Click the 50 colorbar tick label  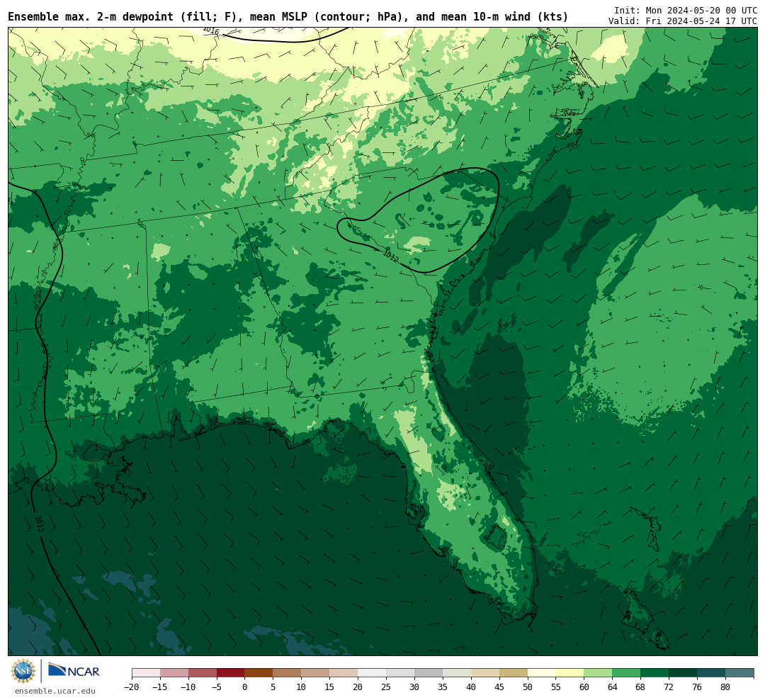click(528, 687)
